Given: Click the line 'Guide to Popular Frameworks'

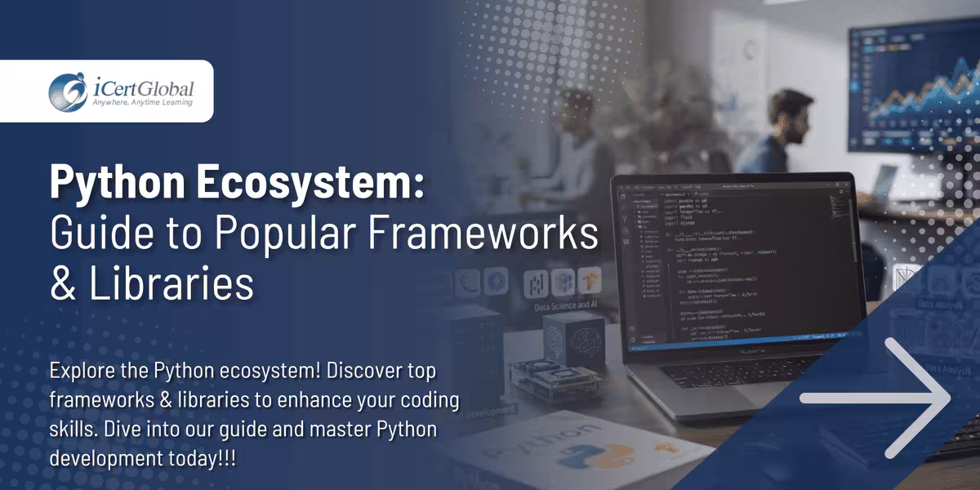Looking at the screenshot, I should [x=324, y=234].
